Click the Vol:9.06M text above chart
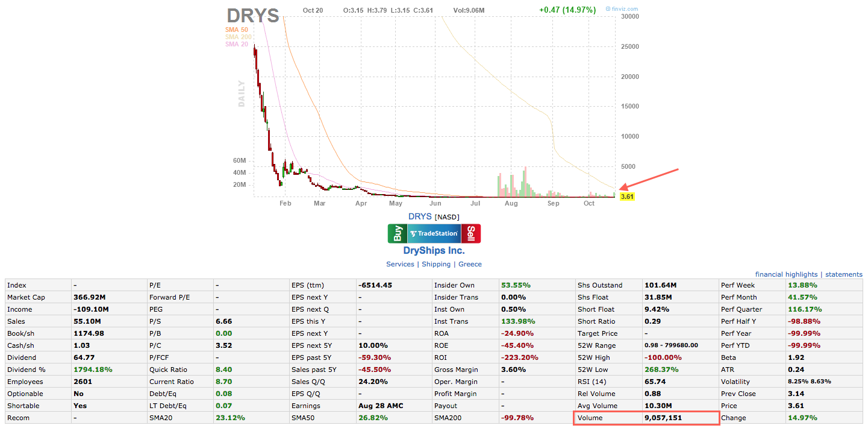Viewport: 868px width, 428px height. (x=469, y=10)
